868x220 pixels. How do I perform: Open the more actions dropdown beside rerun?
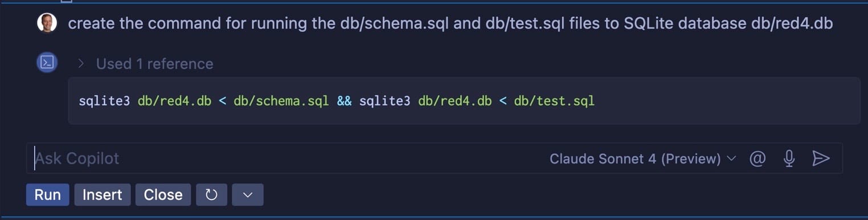[x=248, y=195]
